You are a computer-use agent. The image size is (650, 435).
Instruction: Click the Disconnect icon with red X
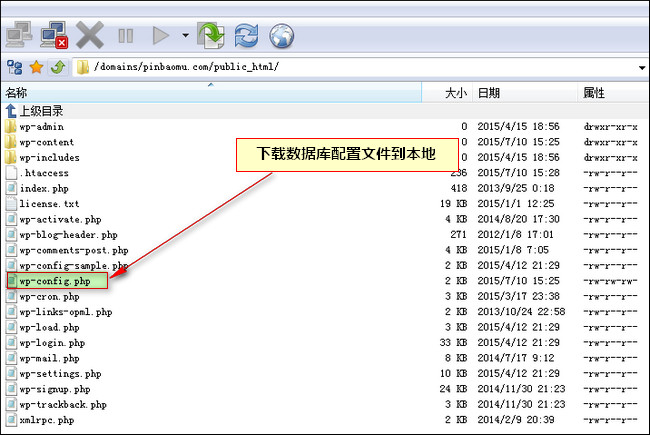pos(54,35)
